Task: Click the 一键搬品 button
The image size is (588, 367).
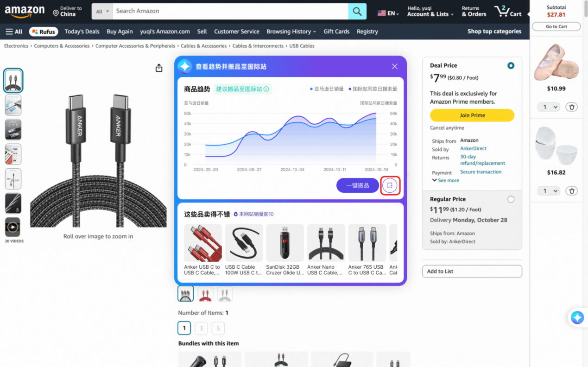Action: pos(358,185)
